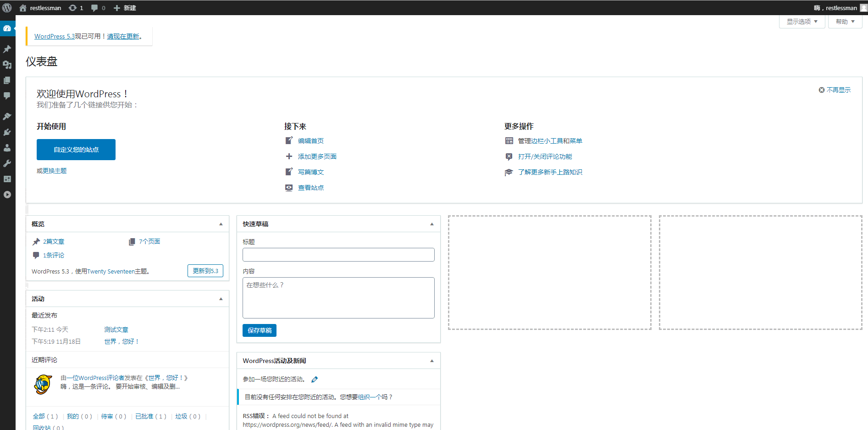Screen dimensions: 868x430
Task: Expand the 显示选项 screen options dropdown
Action: 802,22
